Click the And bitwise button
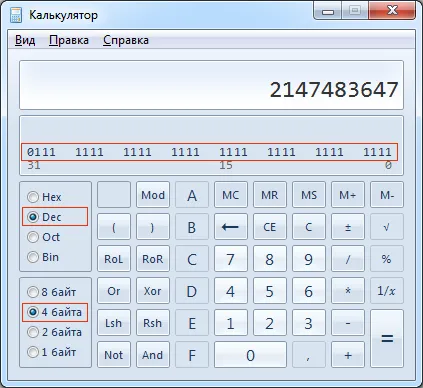Screen dimensions: 423x388 153,355
